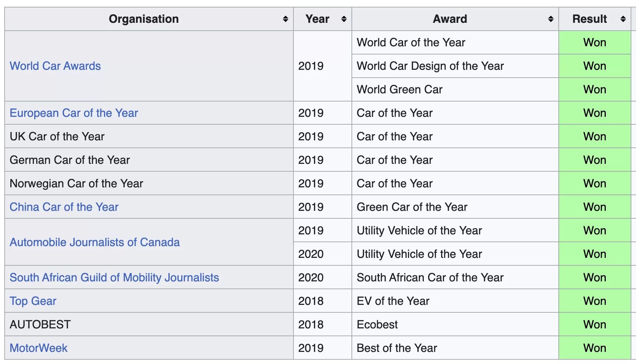636x364 pixels.
Task: Select the EV of the Year cell
Action: (455, 301)
